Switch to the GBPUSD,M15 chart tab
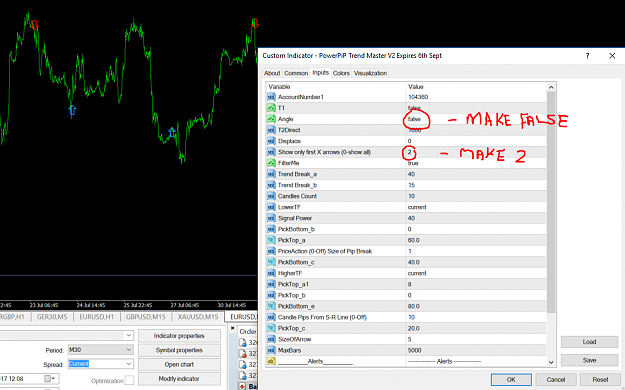 [x=145, y=317]
